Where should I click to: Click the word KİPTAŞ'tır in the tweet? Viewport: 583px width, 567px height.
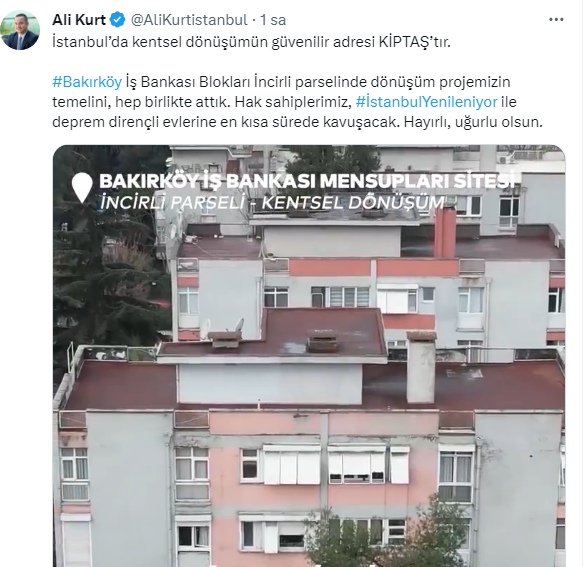point(415,42)
